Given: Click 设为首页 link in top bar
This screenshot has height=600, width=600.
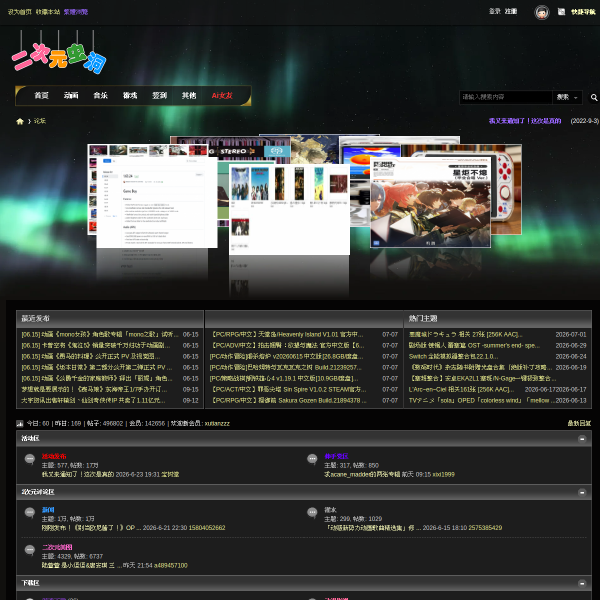Looking at the screenshot, I should (20, 12).
